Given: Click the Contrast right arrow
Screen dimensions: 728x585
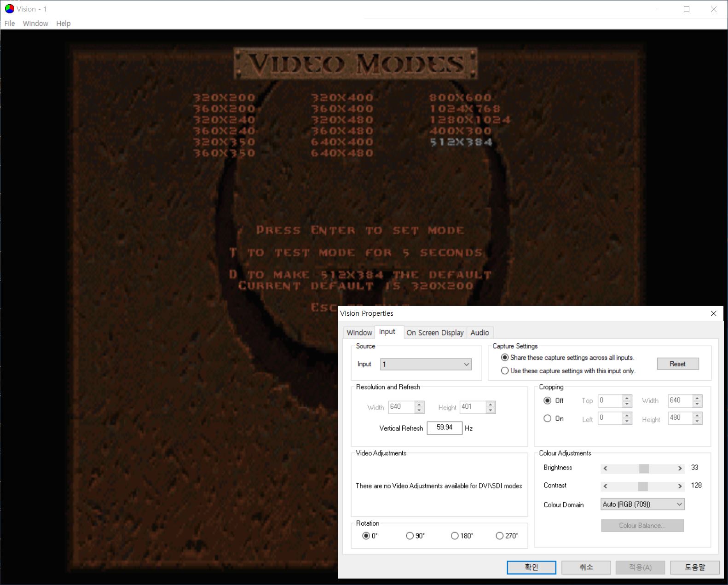Looking at the screenshot, I should click(x=680, y=486).
